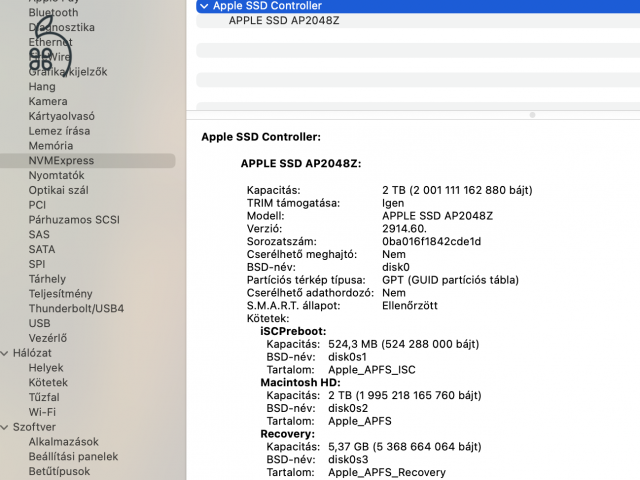
Task: Click the Recovery volume heading
Action: [x=288, y=434]
